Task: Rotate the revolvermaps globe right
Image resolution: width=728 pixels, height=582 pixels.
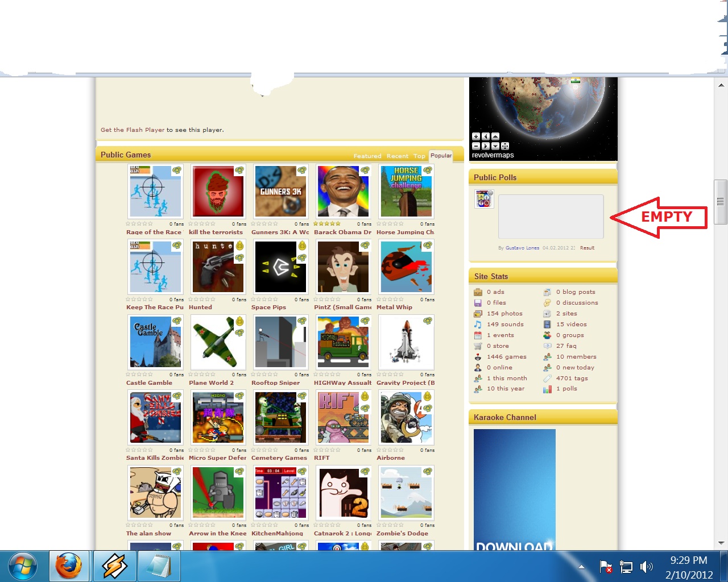Action: 486,146
